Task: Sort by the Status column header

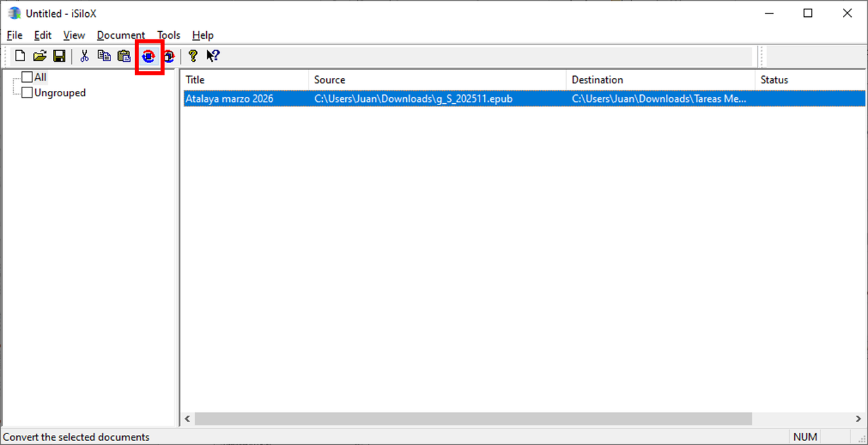Action: (x=811, y=80)
